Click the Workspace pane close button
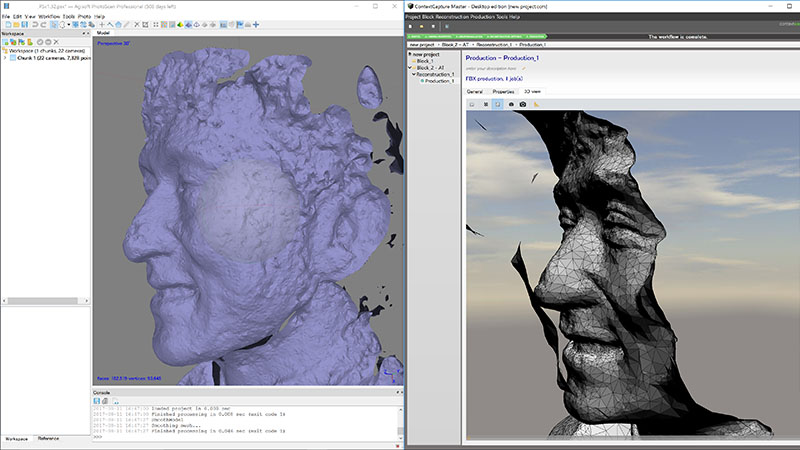This screenshot has width=800, height=450. [x=88, y=34]
